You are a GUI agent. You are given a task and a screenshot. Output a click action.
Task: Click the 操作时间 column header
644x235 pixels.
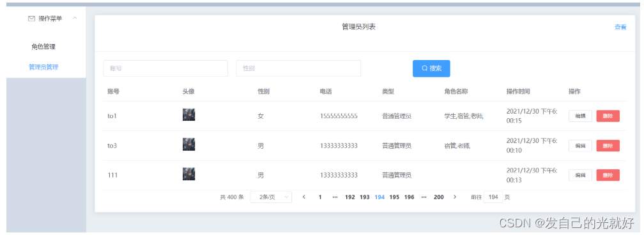pyautogui.click(x=518, y=91)
